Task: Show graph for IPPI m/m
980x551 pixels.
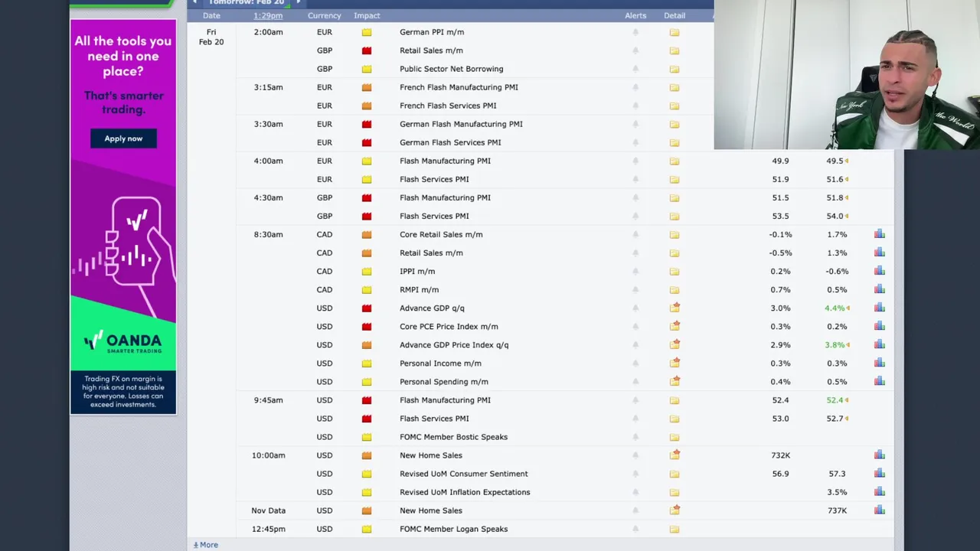Action: pyautogui.click(x=880, y=271)
